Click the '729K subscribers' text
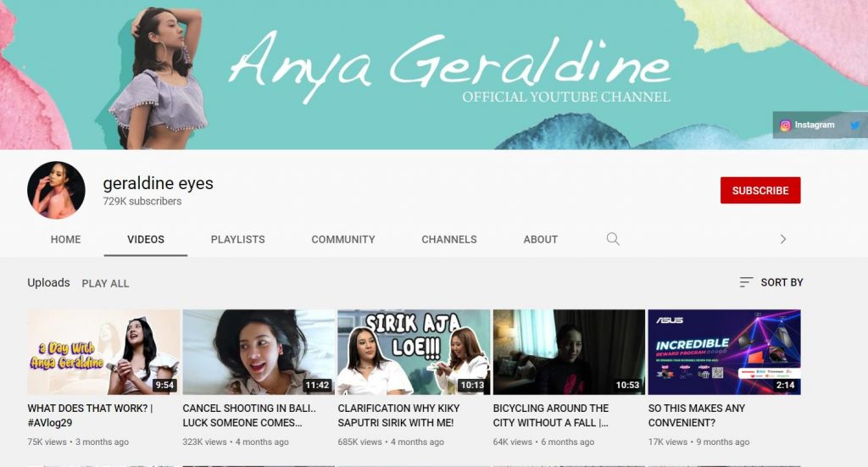The height and width of the screenshot is (467, 868). 142,202
